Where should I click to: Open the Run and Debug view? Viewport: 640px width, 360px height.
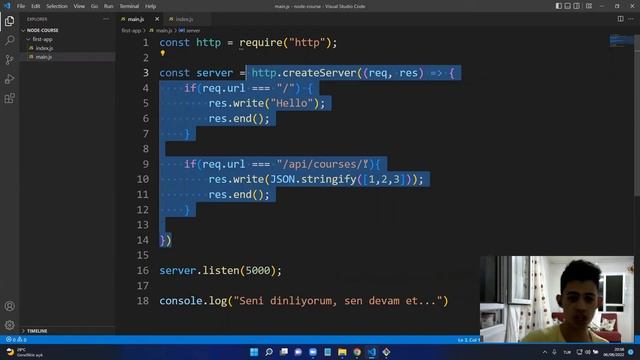coord(9,79)
